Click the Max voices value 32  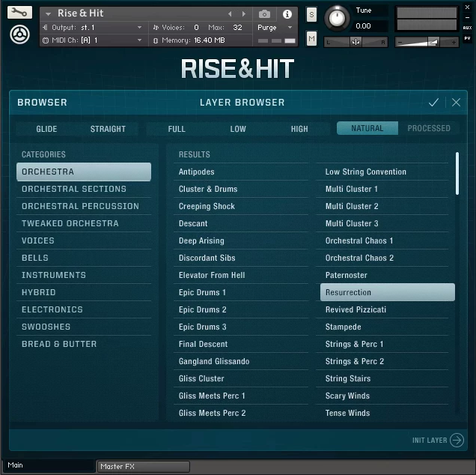pos(237,28)
